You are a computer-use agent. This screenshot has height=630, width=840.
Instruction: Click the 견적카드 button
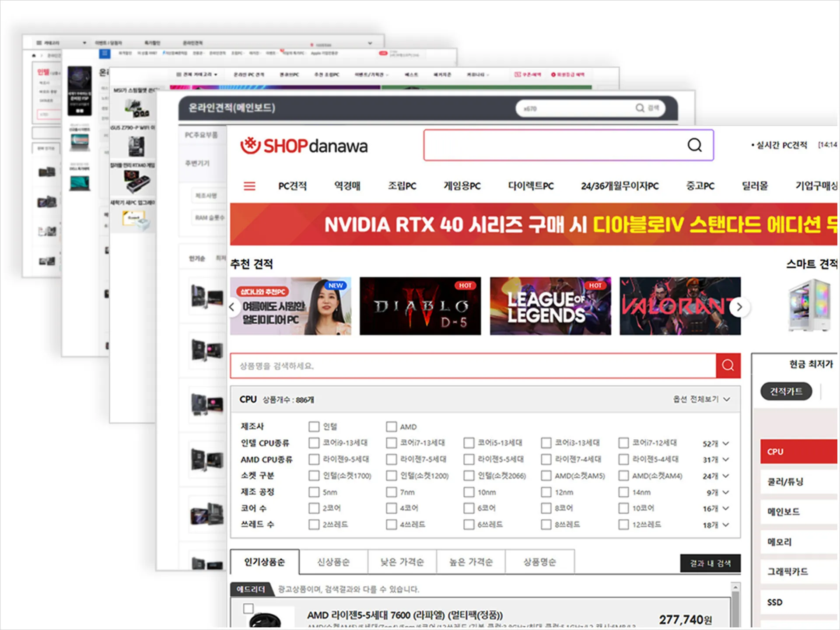tap(786, 391)
